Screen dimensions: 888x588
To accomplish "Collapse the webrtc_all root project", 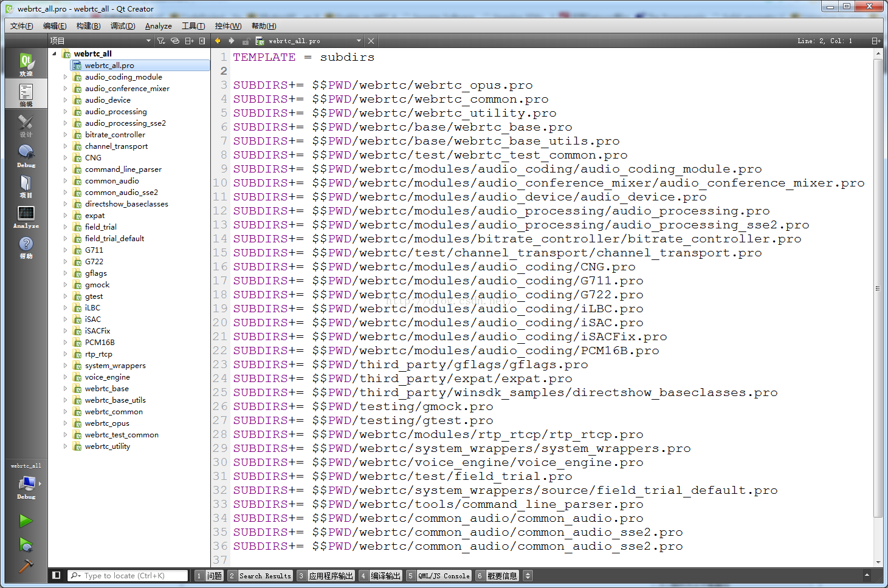I will [54, 53].
